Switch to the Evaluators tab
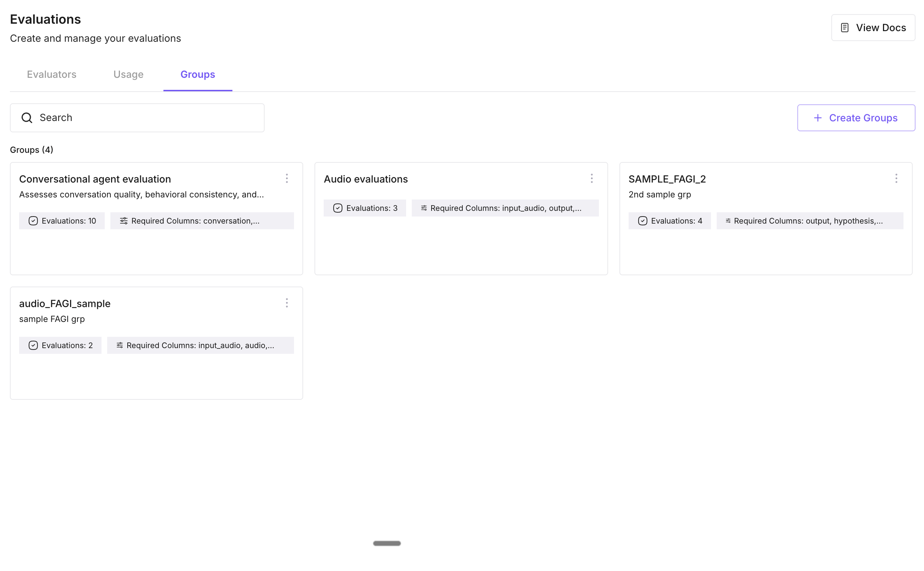The image size is (924, 571). point(51,74)
